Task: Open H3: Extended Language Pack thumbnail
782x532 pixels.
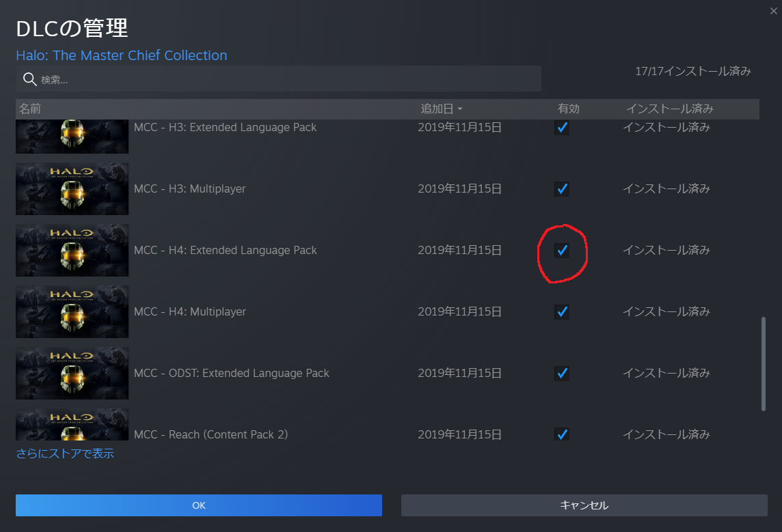Action: [x=72, y=137]
